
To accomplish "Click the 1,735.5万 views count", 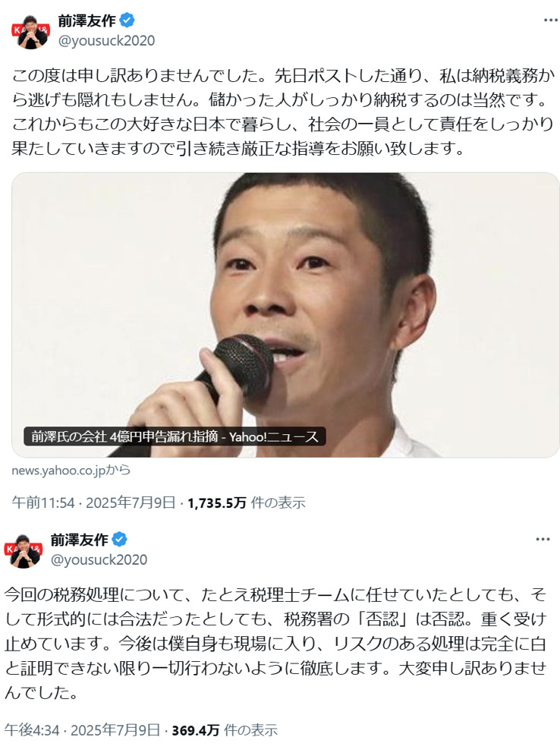I will click(x=217, y=503).
